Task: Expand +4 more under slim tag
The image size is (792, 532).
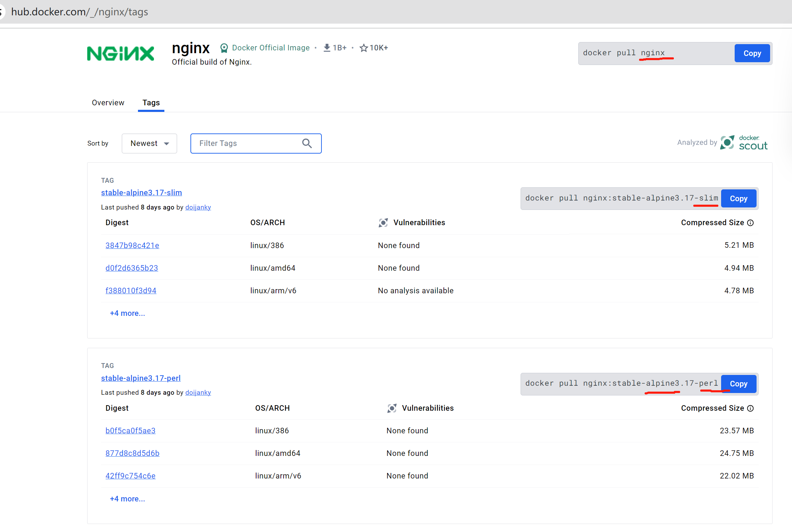Action: [x=127, y=313]
